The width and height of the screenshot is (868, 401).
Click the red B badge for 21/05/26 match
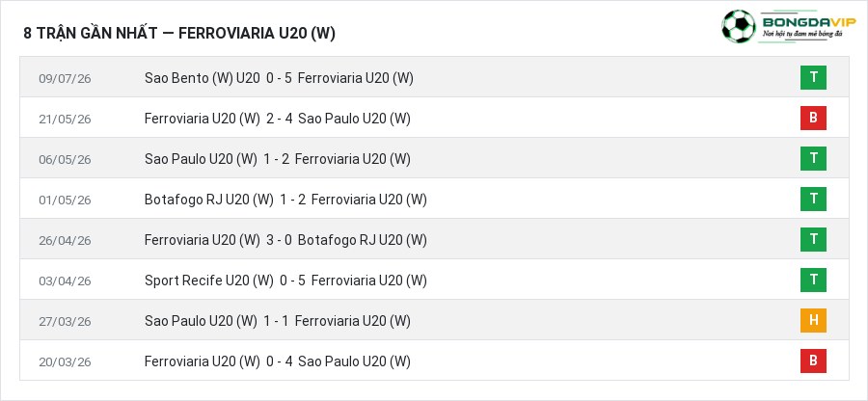point(813,118)
